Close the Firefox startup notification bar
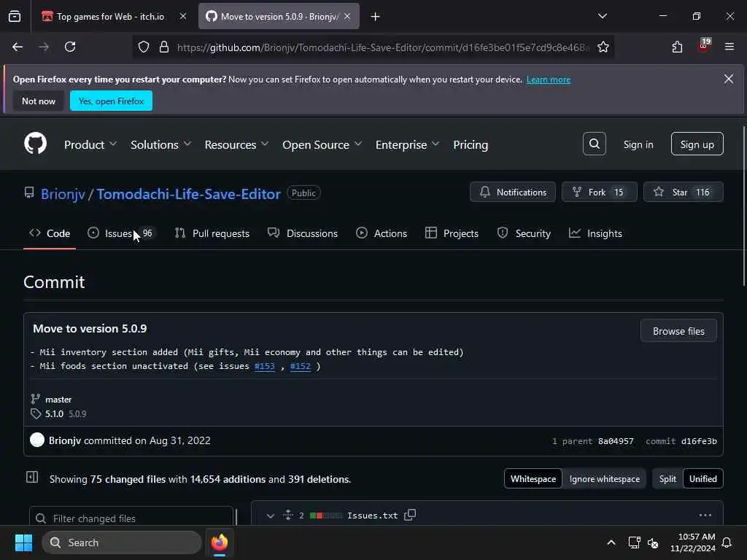This screenshot has width=747, height=560. tap(729, 79)
